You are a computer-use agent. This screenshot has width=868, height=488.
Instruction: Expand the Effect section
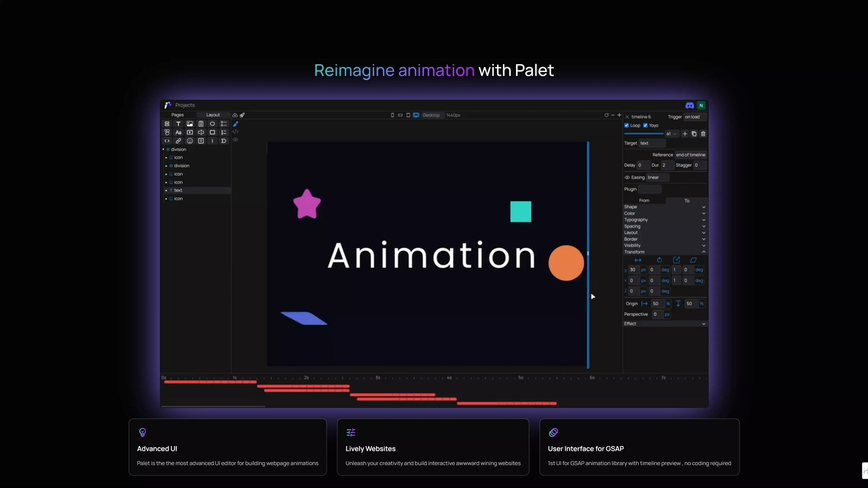pyautogui.click(x=664, y=324)
